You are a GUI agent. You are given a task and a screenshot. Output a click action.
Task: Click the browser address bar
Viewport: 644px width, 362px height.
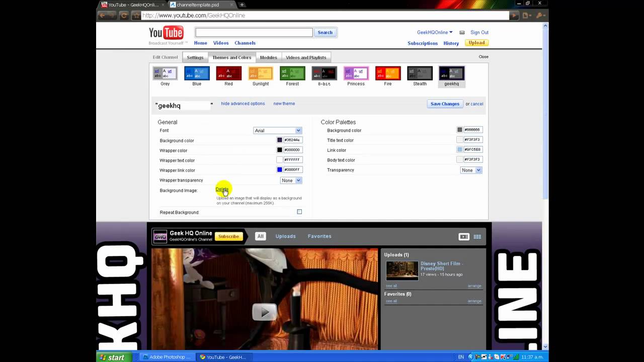click(325, 16)
